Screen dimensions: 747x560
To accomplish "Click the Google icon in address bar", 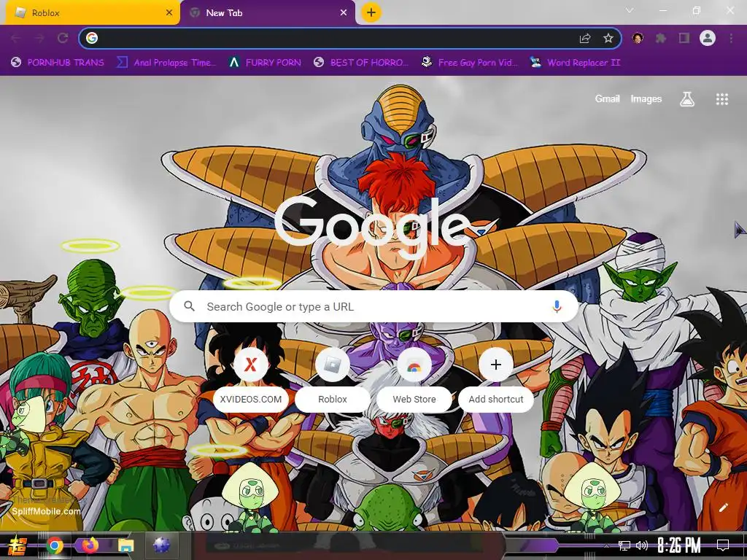I will pyautogui.click(x=92, y=38).
